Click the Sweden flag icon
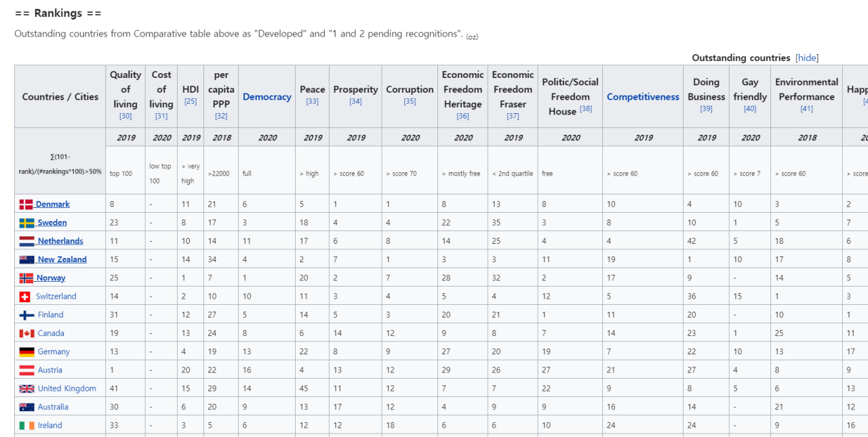Viewport: 868px width, 437px height. click(26, 223)
